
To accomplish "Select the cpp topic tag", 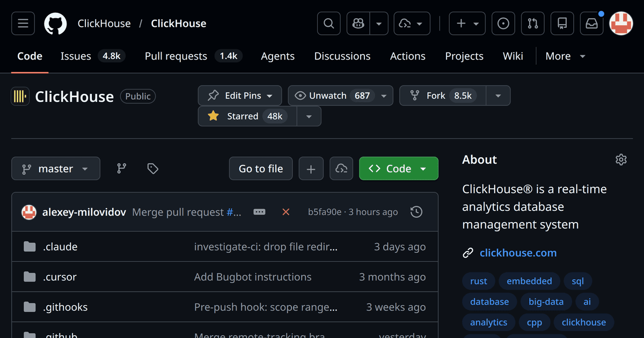I will [x=535, y=322].
